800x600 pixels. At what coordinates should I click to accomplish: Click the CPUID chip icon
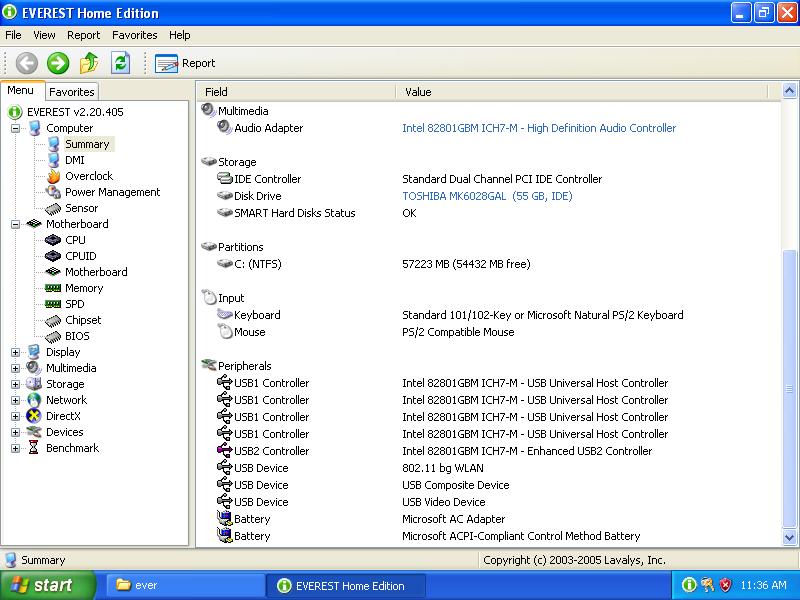coord(53,256)
